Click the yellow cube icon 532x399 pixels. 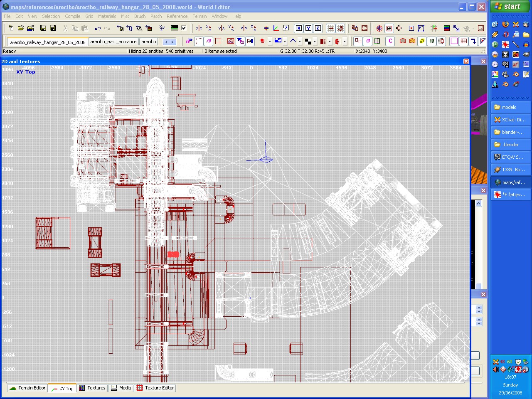(x=422, y=41)
